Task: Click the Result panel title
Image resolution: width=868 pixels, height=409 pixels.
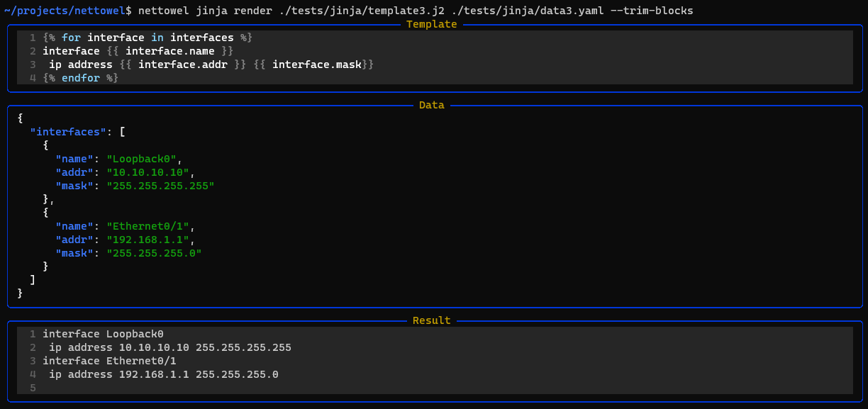Action: pyautogui.click(x=431, y=320)
